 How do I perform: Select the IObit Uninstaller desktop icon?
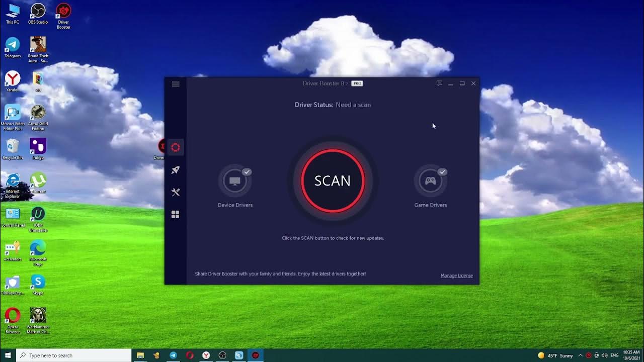point(38,219)
